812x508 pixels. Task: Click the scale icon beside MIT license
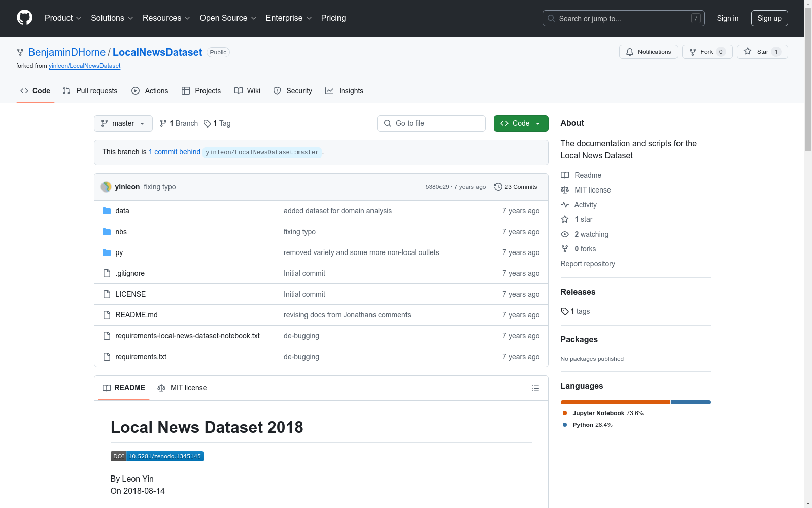coord(565,190)
